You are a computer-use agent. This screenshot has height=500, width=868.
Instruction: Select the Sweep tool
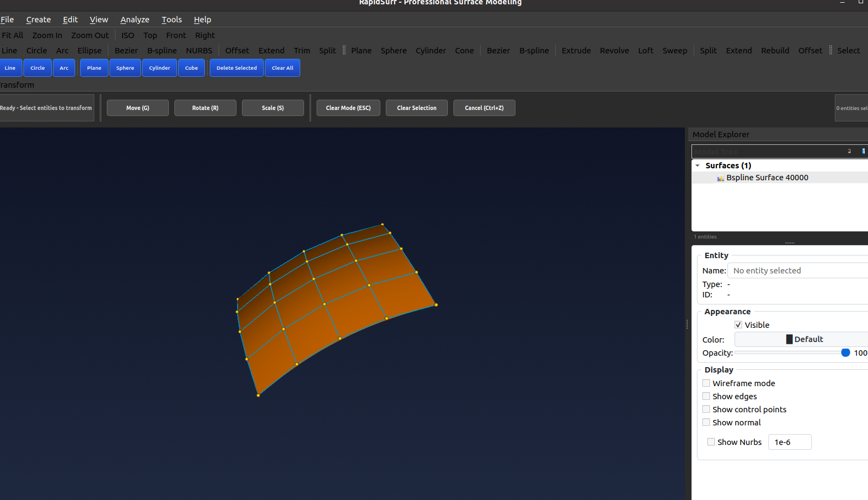pyautogui.click(x=675, y=51)
